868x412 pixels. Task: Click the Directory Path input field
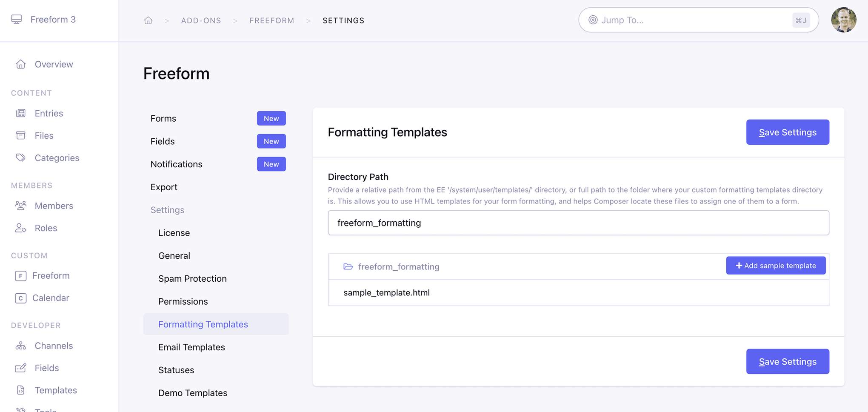click(x=578, y=223)
